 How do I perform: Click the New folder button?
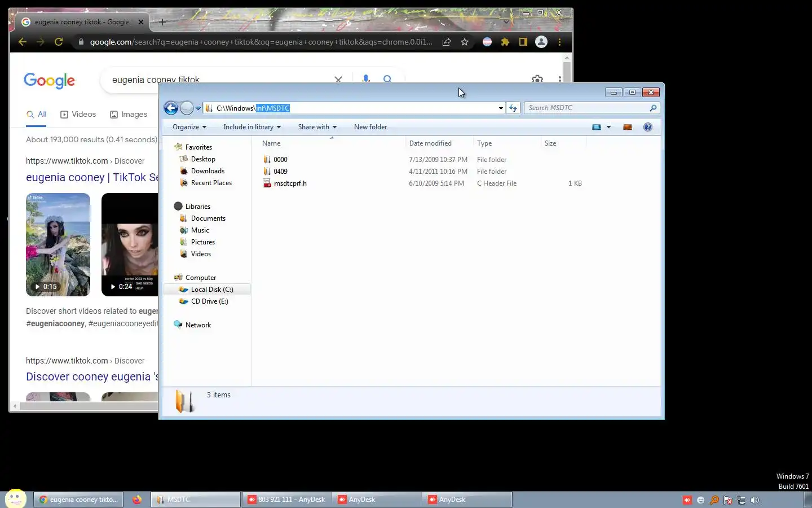click(370, 127)
